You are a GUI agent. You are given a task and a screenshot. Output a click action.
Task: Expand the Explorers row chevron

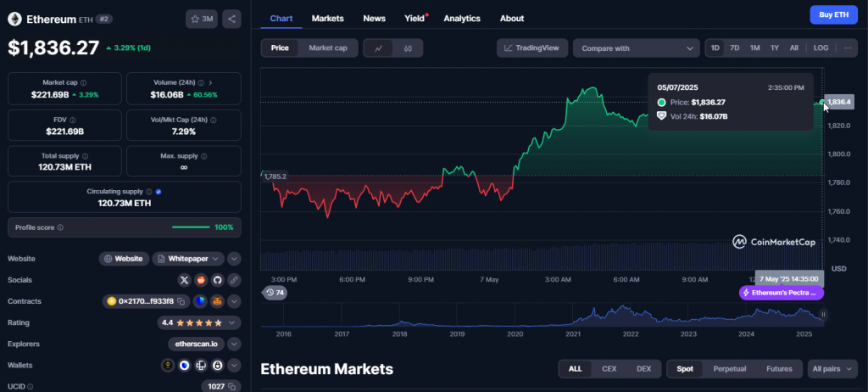(234, 344)
